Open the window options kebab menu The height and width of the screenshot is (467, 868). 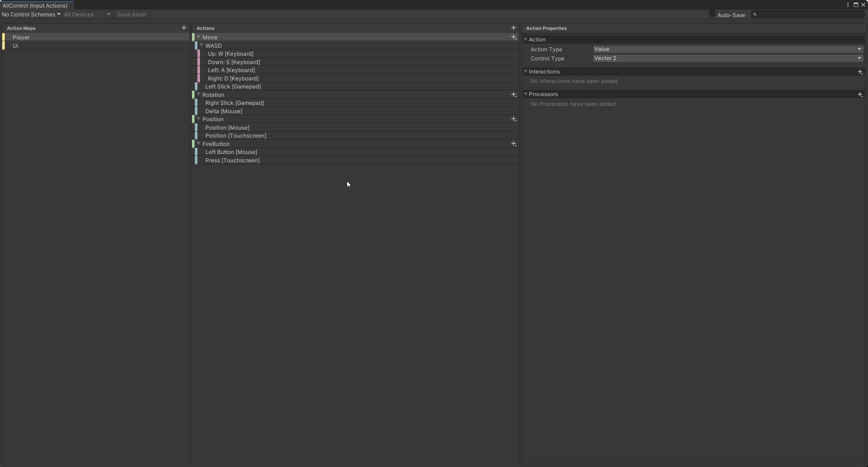click(848, 5)
